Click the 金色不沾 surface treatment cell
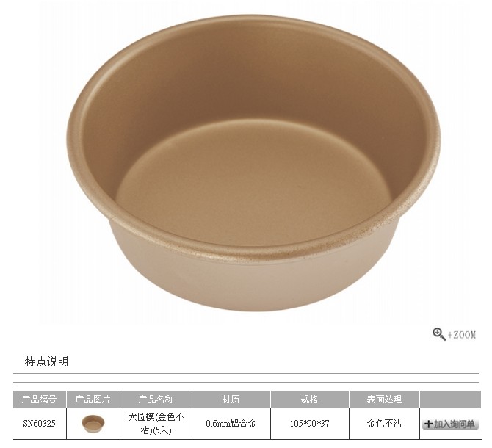Screen dimensions: 492x448 coord(384,424)
